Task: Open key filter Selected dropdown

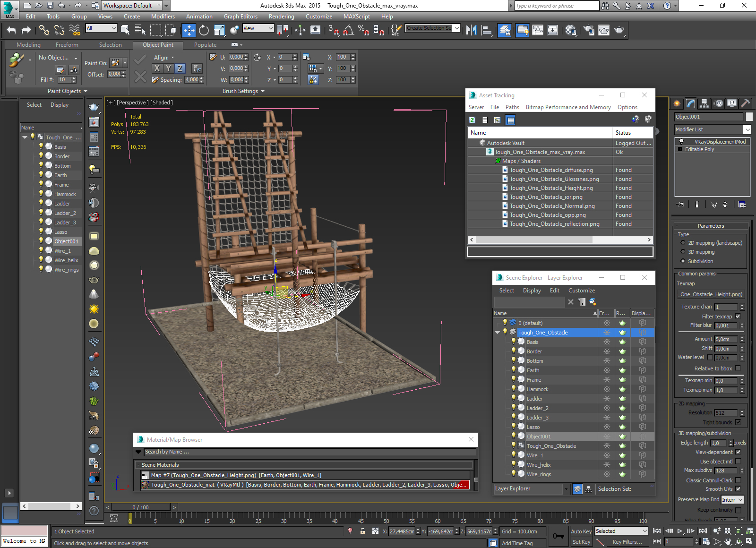Action: pos(621,531)
